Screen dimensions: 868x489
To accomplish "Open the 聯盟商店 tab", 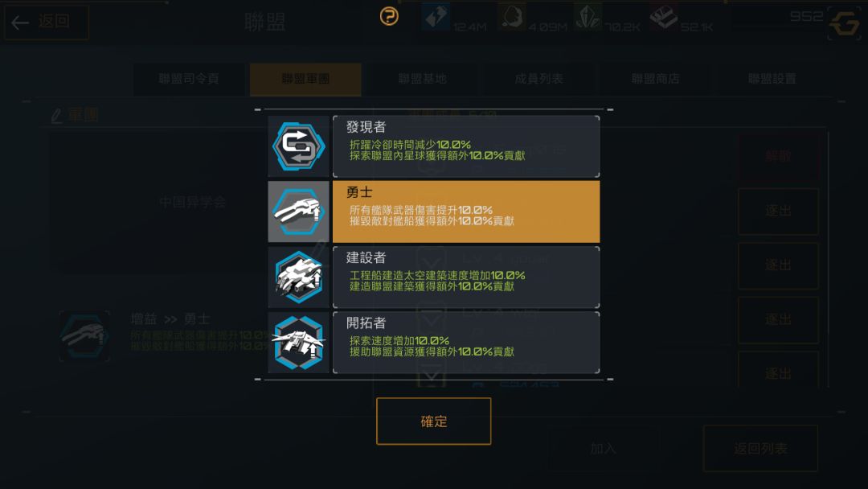I will pyautogui.click(x=656, y=79).
